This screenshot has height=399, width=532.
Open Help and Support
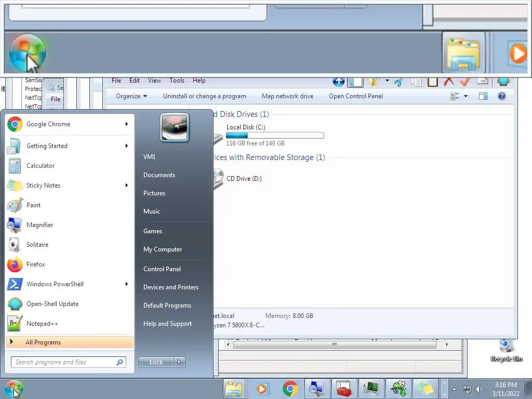pos(175,324)
